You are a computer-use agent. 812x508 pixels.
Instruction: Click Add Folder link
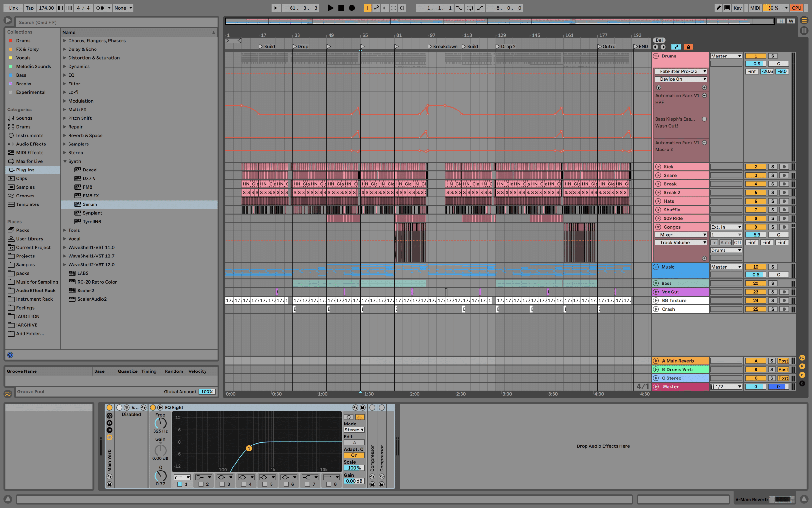(30, 334)
